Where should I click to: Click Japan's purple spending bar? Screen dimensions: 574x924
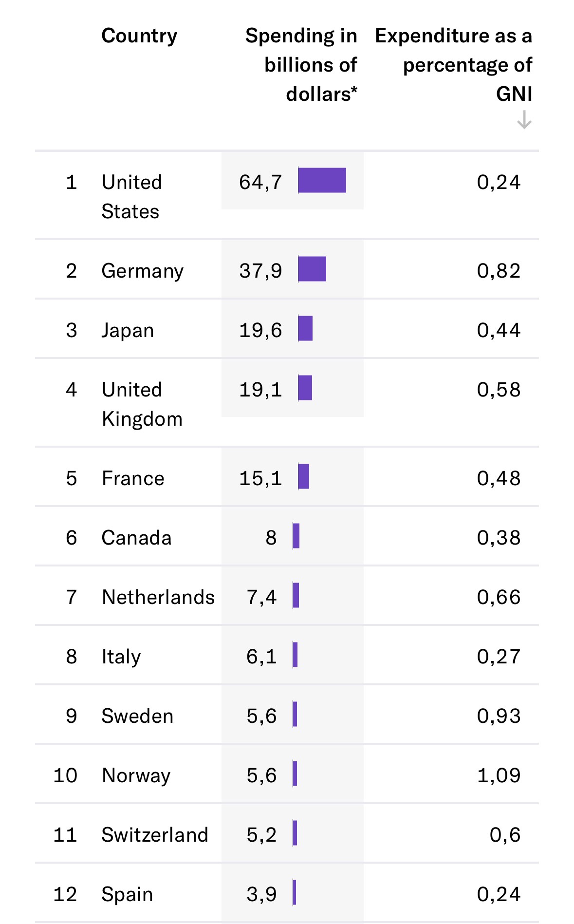pos(305,329)
